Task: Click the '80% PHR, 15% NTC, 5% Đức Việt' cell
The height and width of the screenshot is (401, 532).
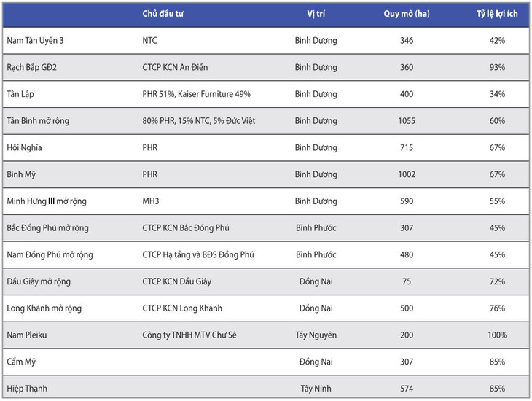Action: pos(199,121)
